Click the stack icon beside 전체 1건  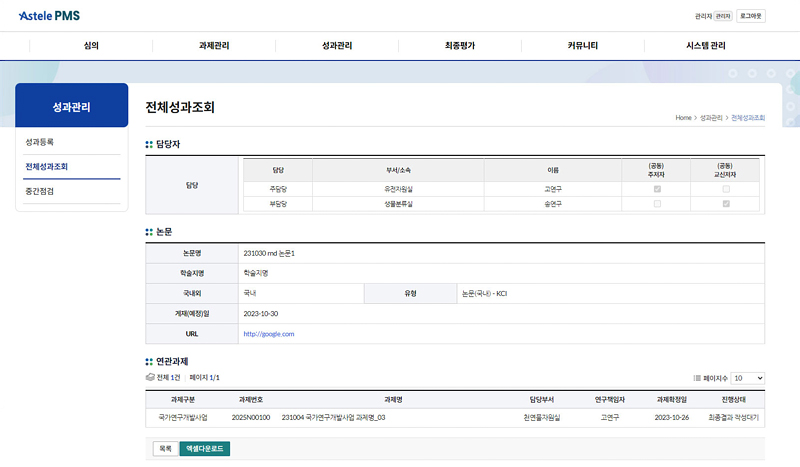149,378
